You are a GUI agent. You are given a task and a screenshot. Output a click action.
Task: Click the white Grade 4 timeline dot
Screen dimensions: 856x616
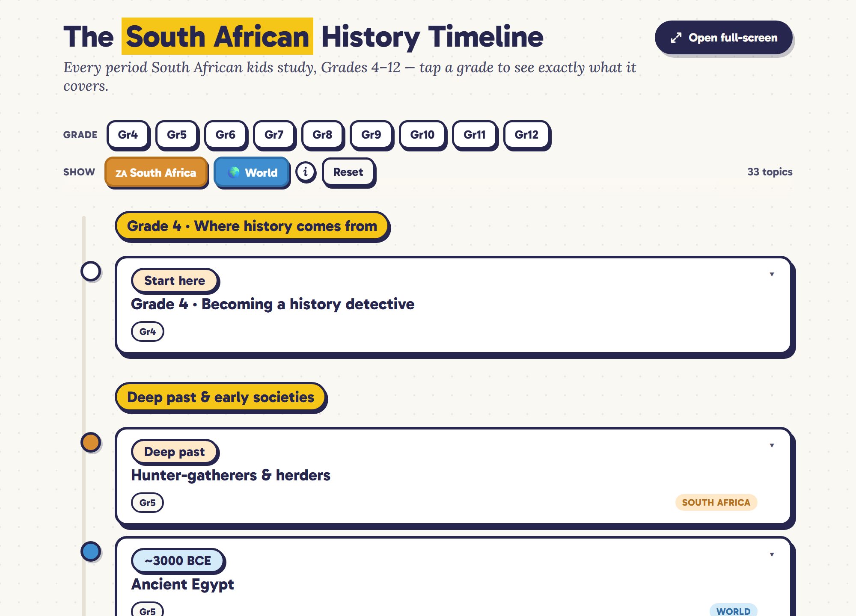91,271
